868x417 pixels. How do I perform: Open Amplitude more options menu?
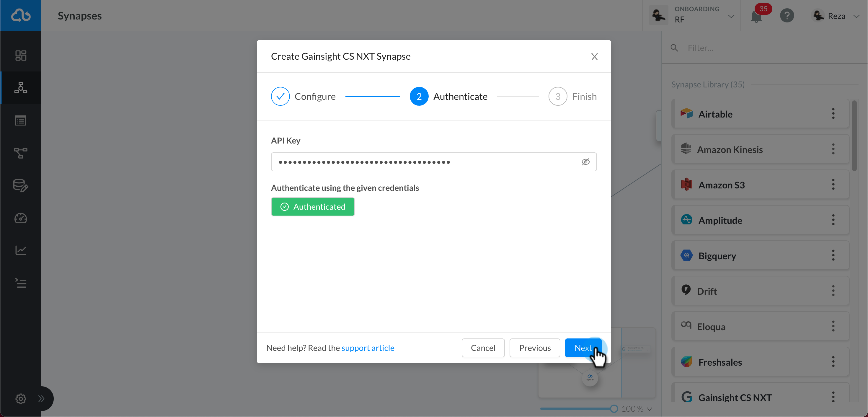833,220
